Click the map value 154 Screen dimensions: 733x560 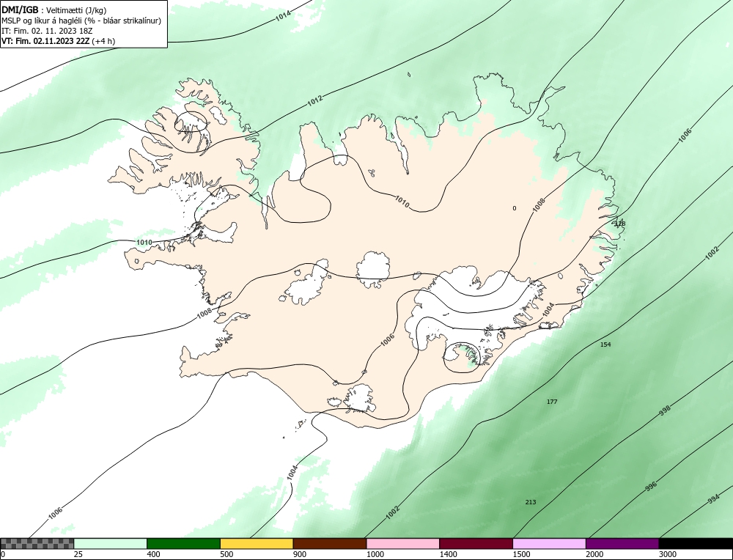[605, 345]
